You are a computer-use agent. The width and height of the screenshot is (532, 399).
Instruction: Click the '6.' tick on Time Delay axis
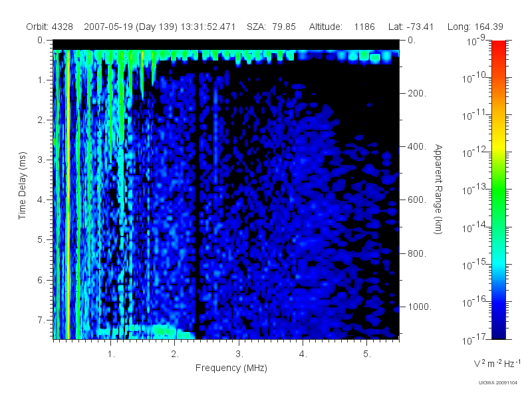(x=41, y=280)
